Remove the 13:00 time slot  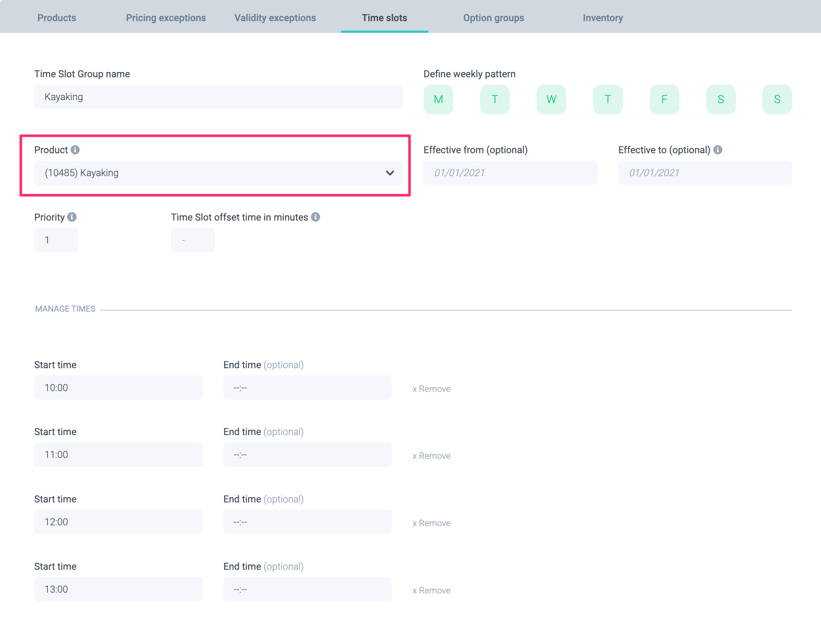(431, 590)
